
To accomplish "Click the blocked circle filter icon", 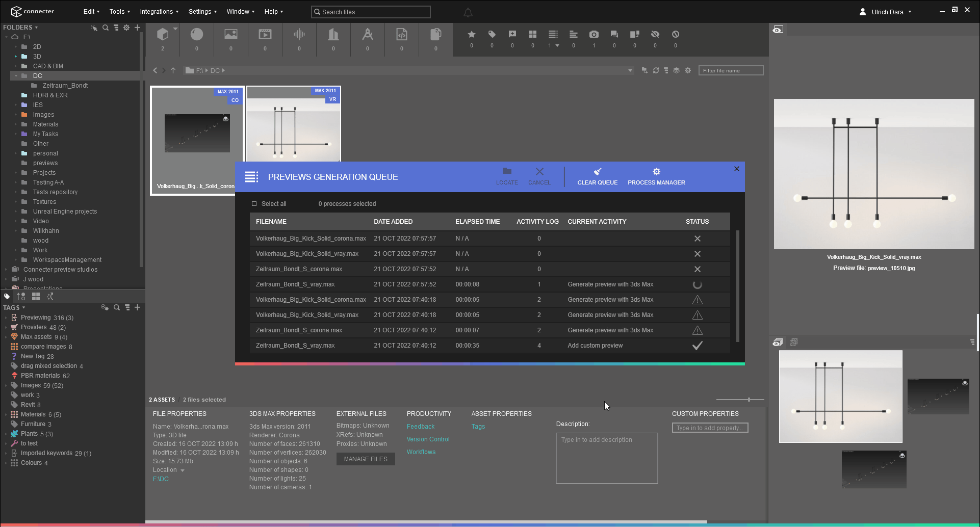I will [x=676, y=34].
